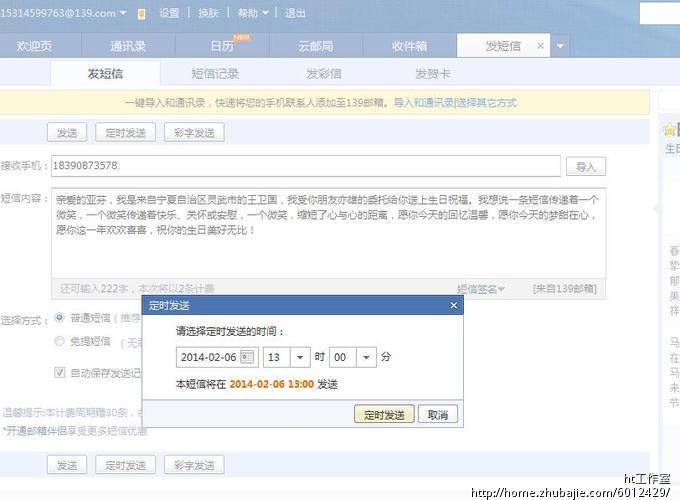Toggle the 自动保存发送记录 checkbox

pyautogui.click(x=60, y=372)
